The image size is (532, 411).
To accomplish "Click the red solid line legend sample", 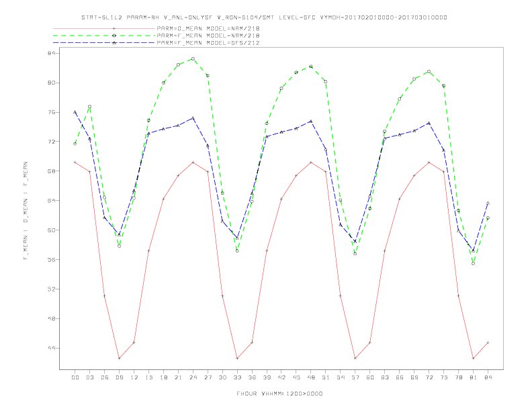I will click(x=104, y=28).
